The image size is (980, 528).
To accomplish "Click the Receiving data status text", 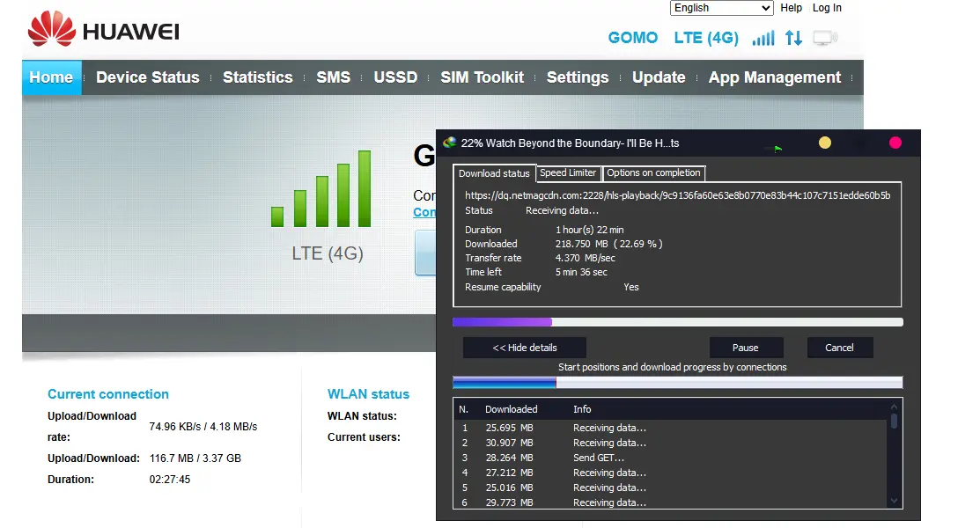I will click(562, 210).
